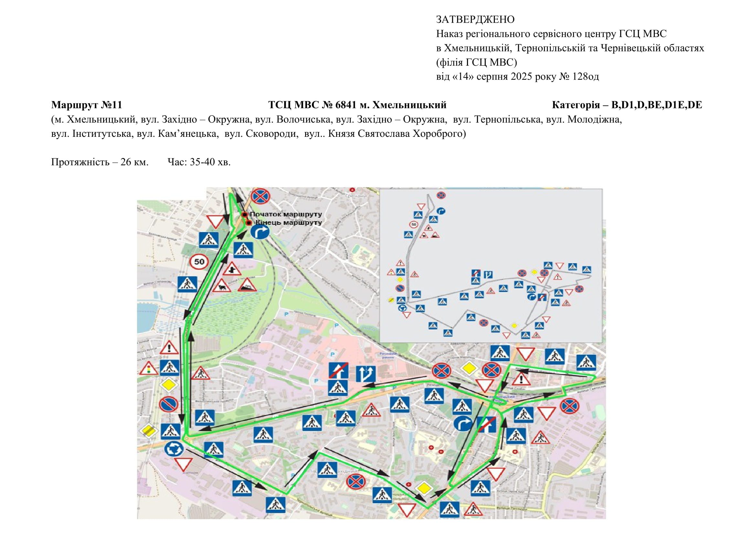Click the 'Початок маршруту' start marker label
756x535 pixels.
(285, 214)
